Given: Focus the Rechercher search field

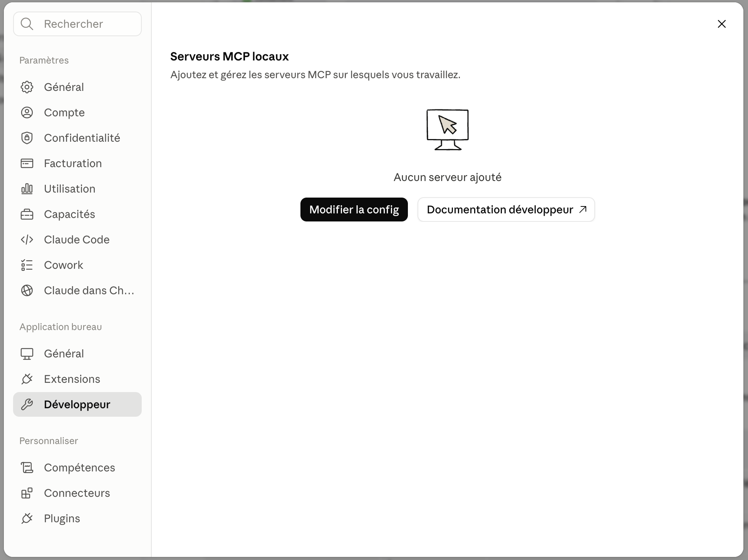Looking at the screenshot, I should (77, 24).
